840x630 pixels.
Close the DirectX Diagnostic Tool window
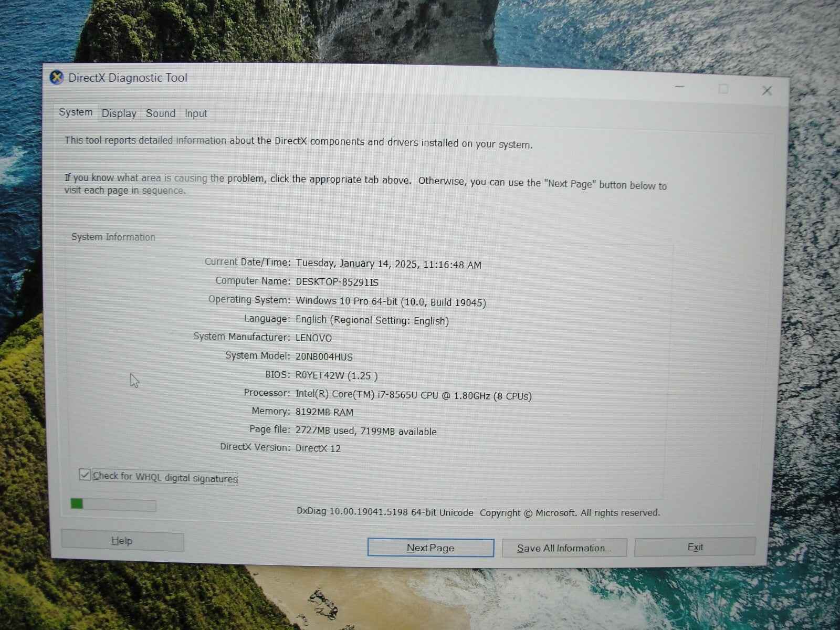tap(766, 90)
